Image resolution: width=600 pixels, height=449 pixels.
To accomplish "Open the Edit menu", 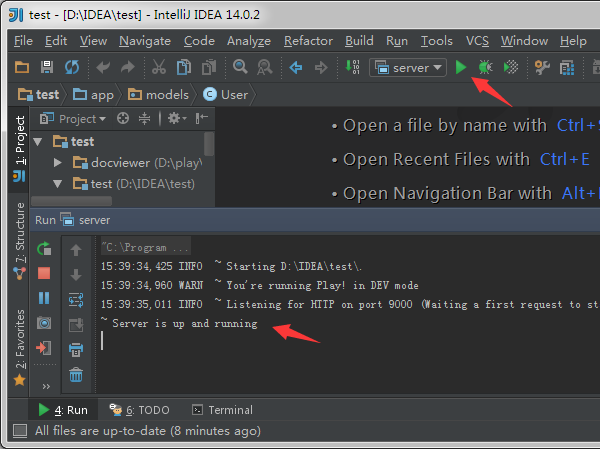I will pos(56,41).
